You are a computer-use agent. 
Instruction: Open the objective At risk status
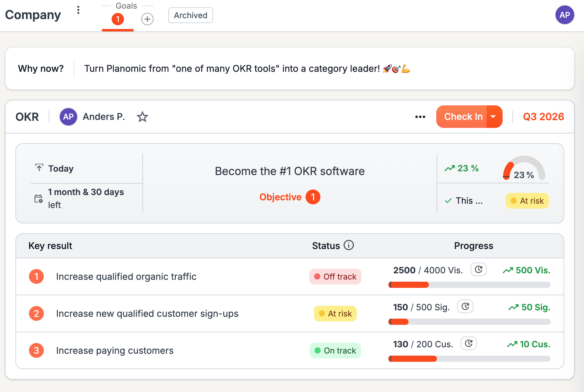click(527, 201)
